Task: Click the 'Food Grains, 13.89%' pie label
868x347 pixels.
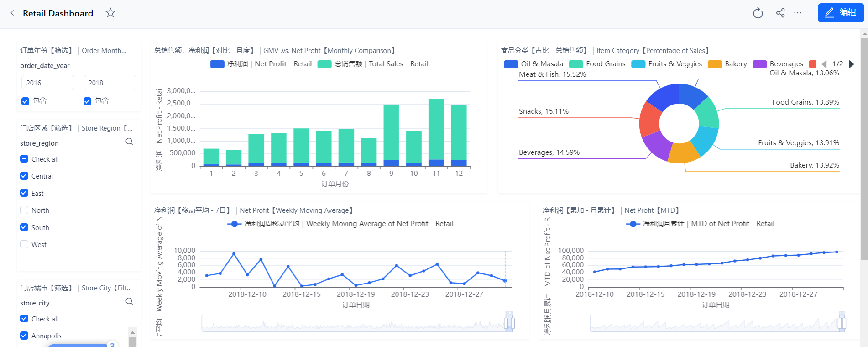Action: click(805, 102)
